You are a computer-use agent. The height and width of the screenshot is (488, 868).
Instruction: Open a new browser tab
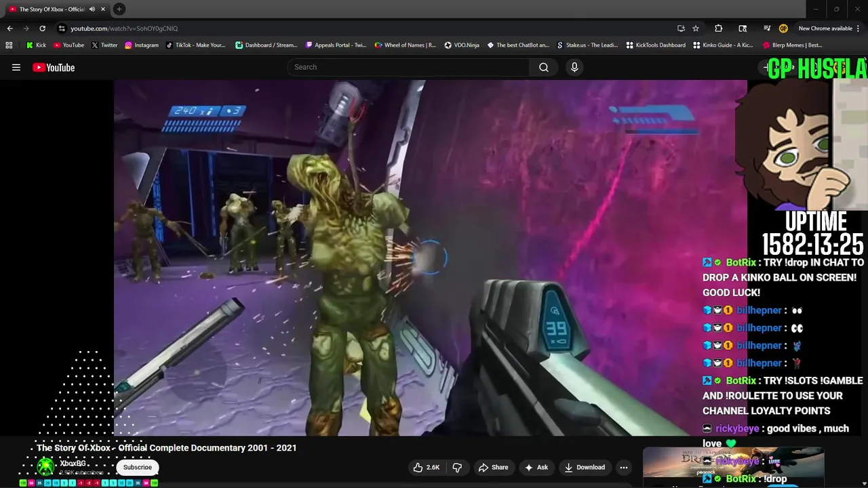click(x=119, y=9)
